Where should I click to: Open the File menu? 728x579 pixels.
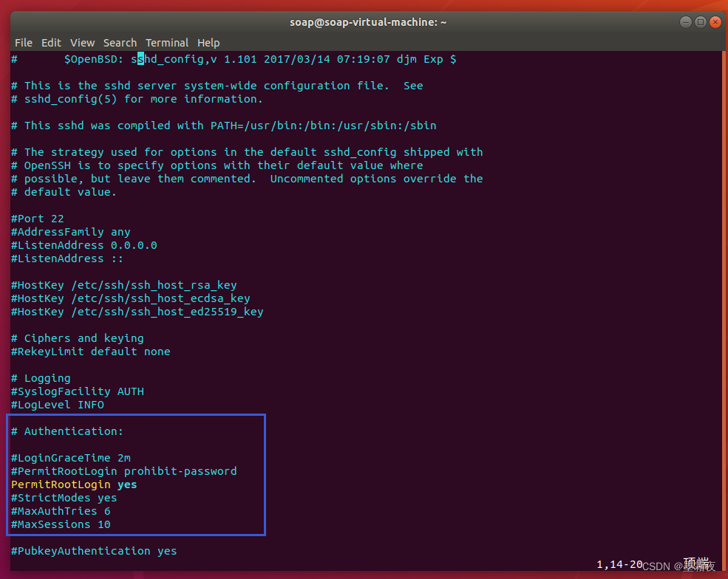[x=23, y=42]
